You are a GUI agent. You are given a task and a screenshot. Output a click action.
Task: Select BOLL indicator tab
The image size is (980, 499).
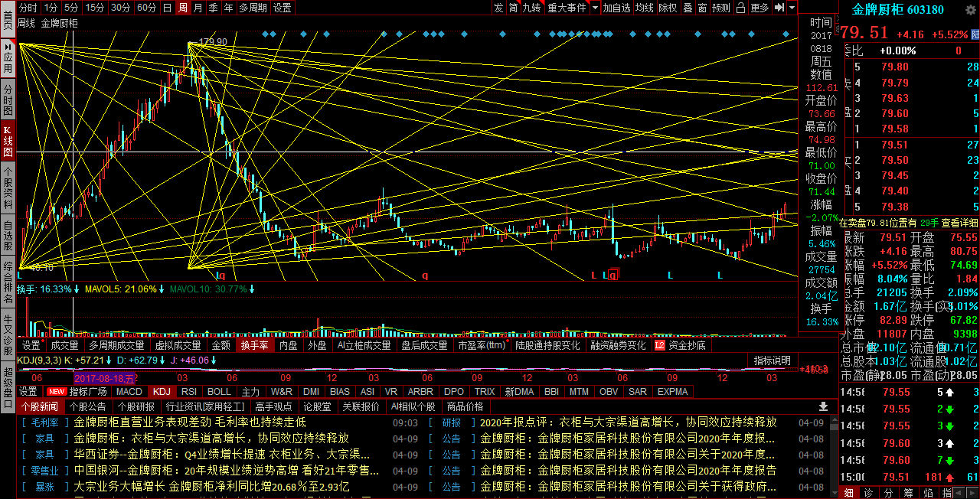pos(219,391)
